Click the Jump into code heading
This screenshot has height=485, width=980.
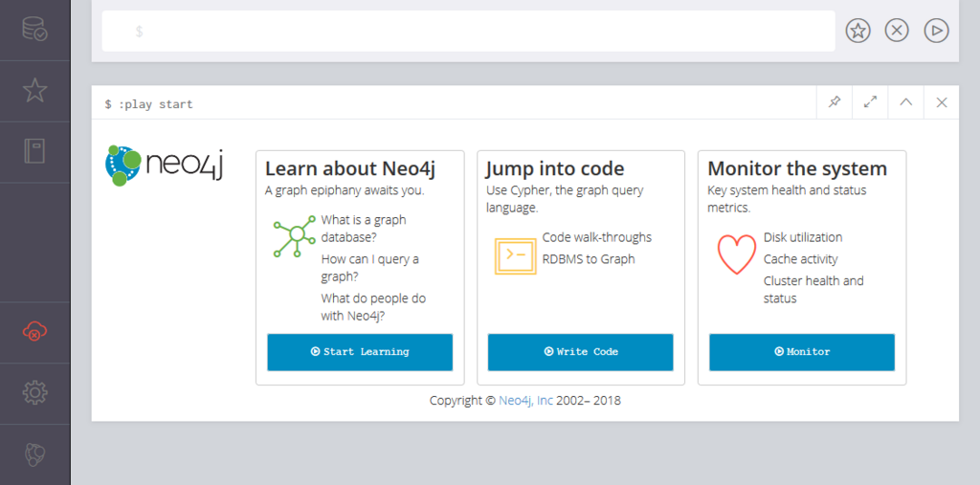555,168
